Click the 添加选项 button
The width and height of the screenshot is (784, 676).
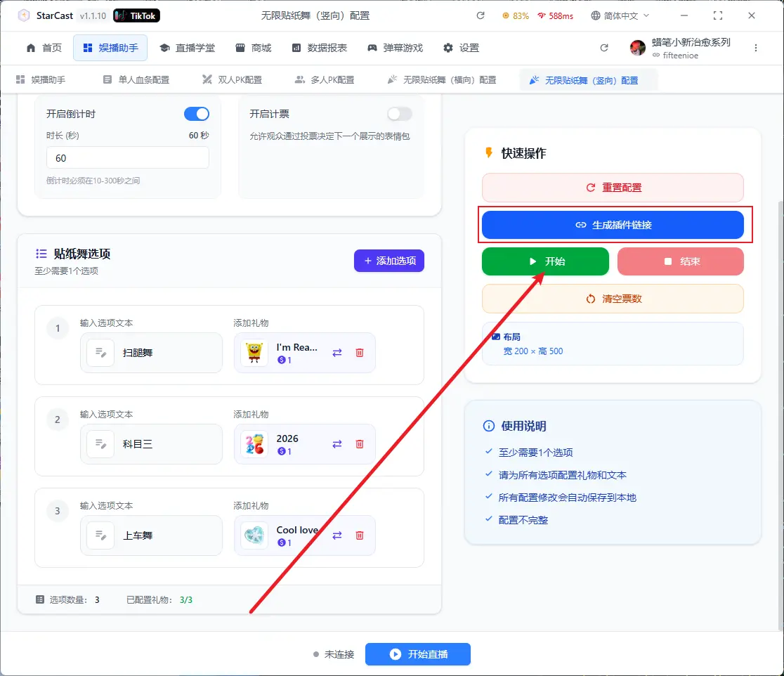tap(389, 261)
